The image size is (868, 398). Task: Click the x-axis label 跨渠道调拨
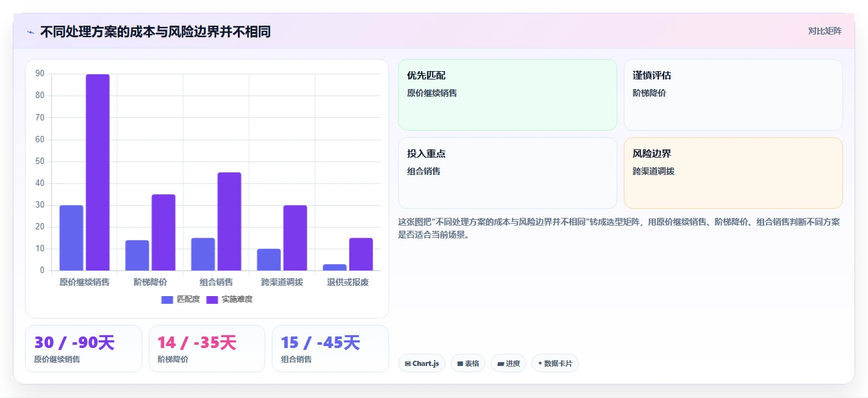coord(282,282)
